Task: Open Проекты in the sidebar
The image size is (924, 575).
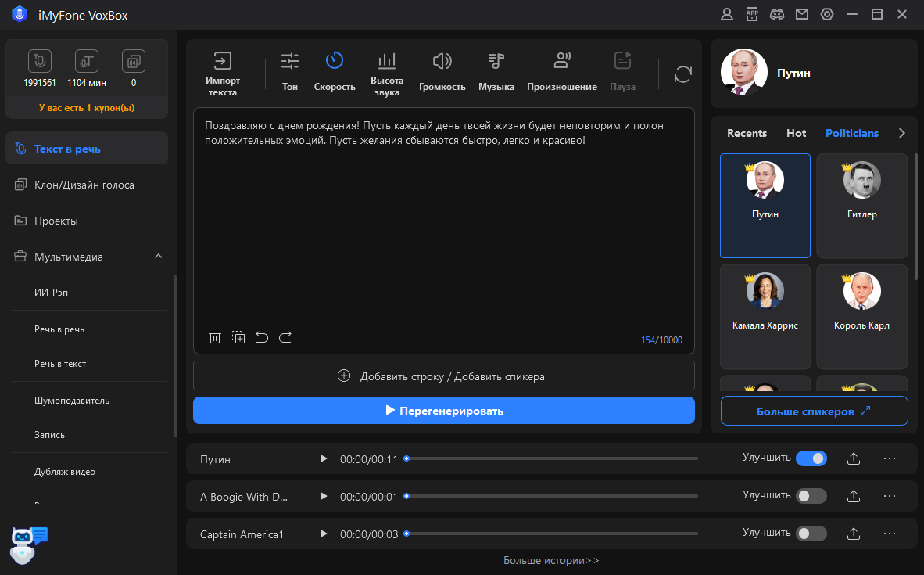Action: [x=87, y=221]
